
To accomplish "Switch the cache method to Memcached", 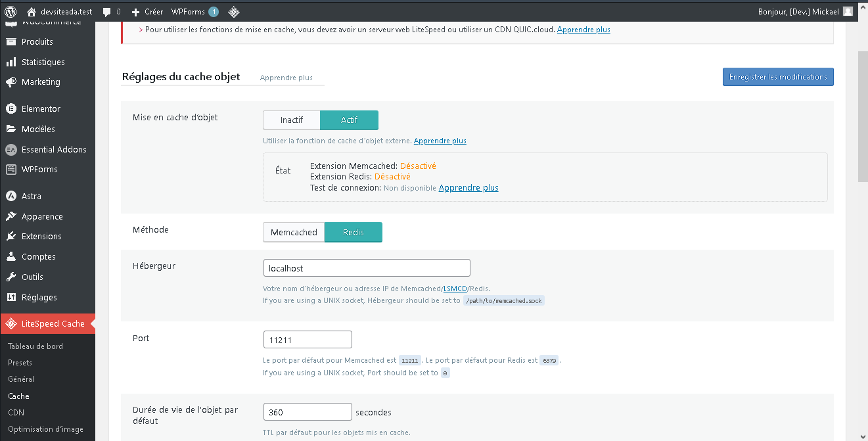I will 294,232.
